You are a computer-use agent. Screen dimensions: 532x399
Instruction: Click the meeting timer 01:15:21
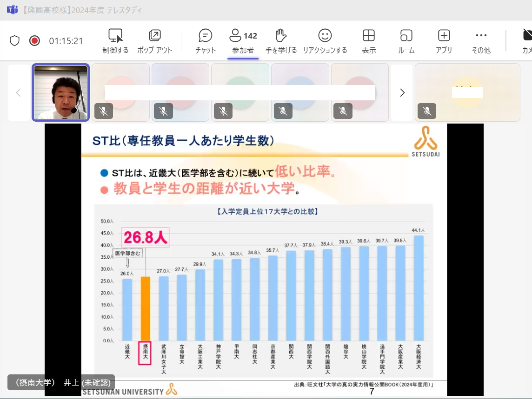66,41
